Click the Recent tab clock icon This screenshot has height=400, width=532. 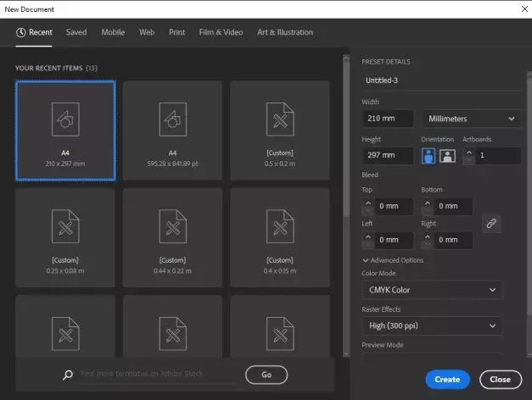[x=20, y=32]
